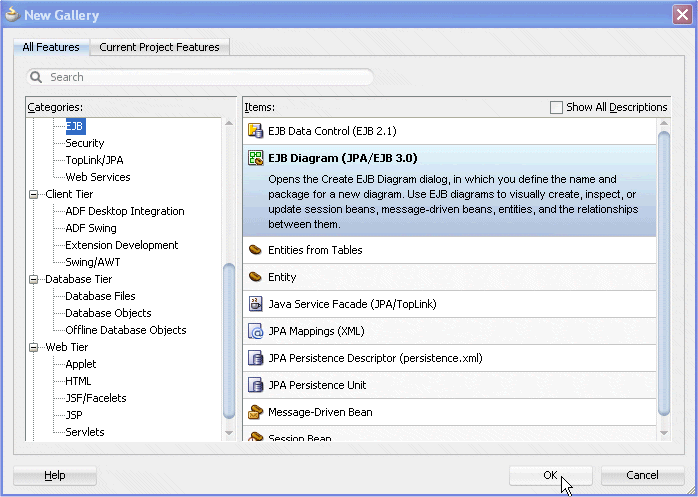Close the New Gallery dialog
Viewport: 698px width, 497px height.
pos(682,15)
